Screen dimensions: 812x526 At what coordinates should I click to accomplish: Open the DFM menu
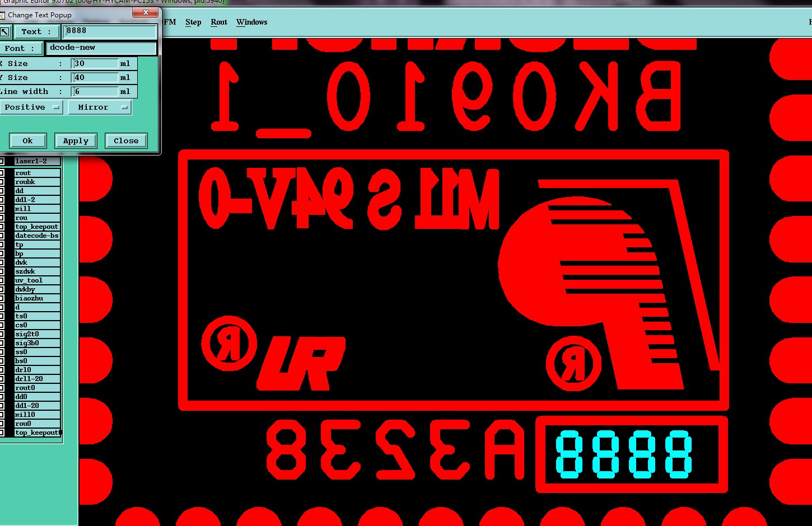(169, 22)
